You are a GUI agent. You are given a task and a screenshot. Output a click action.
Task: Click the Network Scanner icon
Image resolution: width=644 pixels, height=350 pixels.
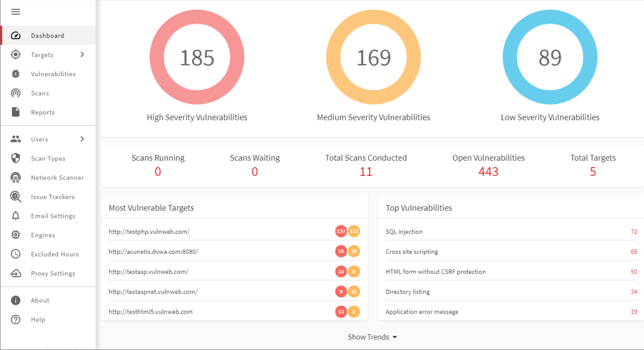pyautogui.click(x=16, y=178)
